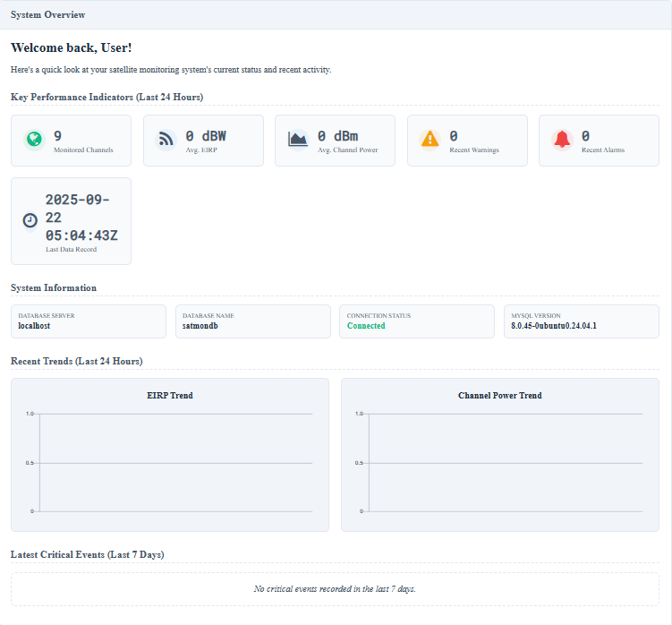Click the Avg. Channel Power chart icon
The width and height of the screenshot is (672, 625).
(x=298, y=139)
